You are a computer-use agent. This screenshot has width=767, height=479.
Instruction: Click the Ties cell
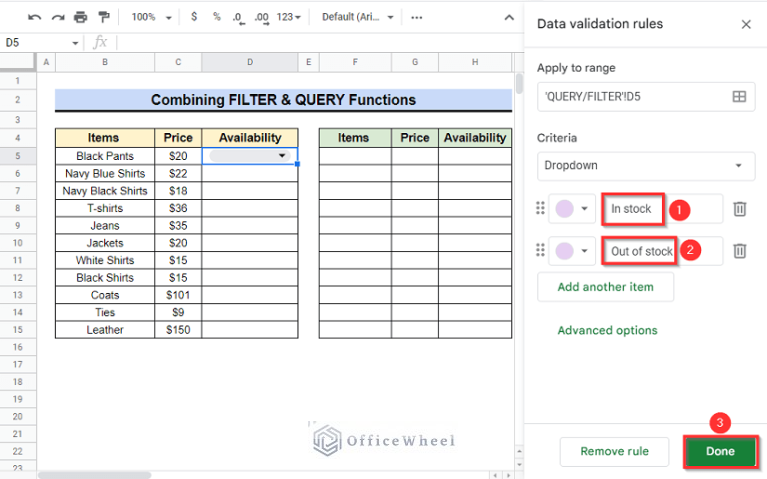tap(105, 313)
